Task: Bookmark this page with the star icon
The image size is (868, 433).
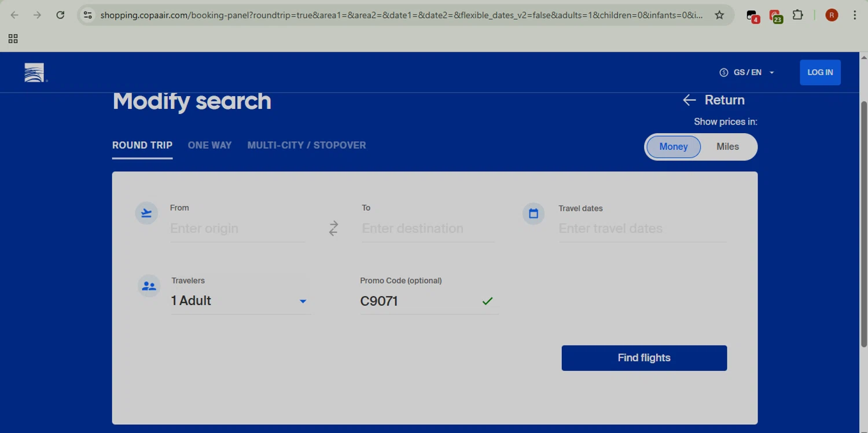Action: [x=719, y=15]
